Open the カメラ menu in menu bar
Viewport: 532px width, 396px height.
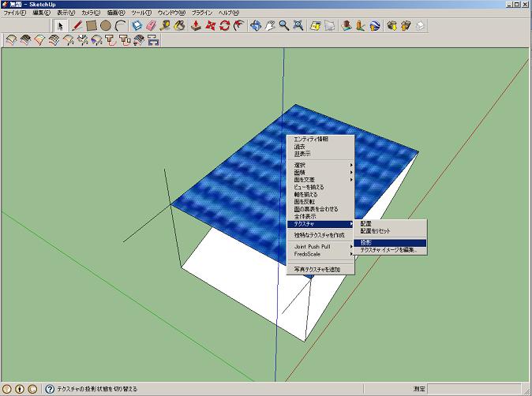coord(92,13)
